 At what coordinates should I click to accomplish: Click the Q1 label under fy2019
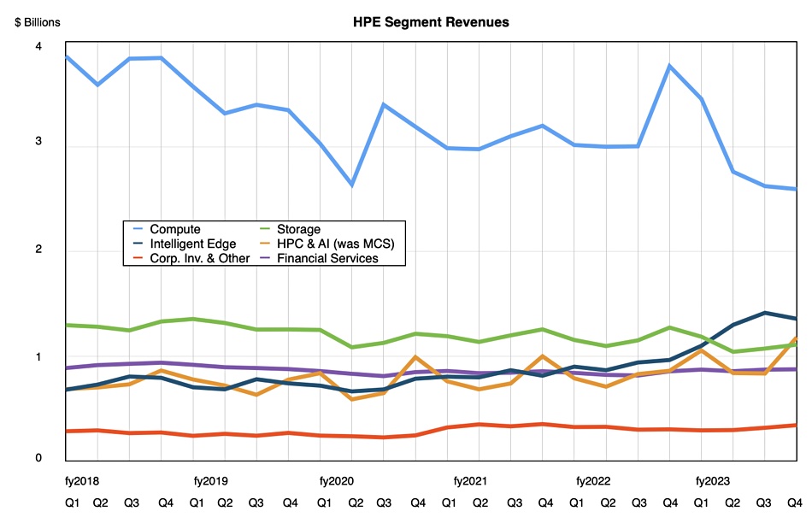197,502
